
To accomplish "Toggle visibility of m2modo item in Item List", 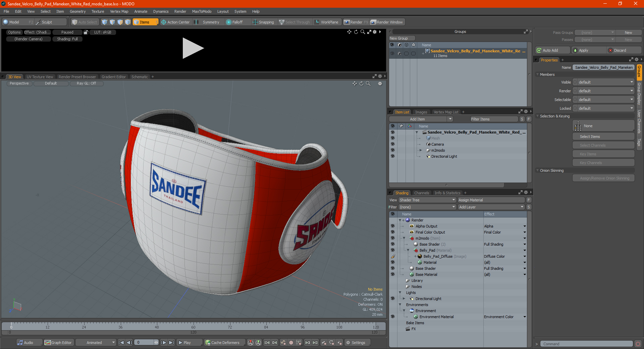I will click(392, 150).
